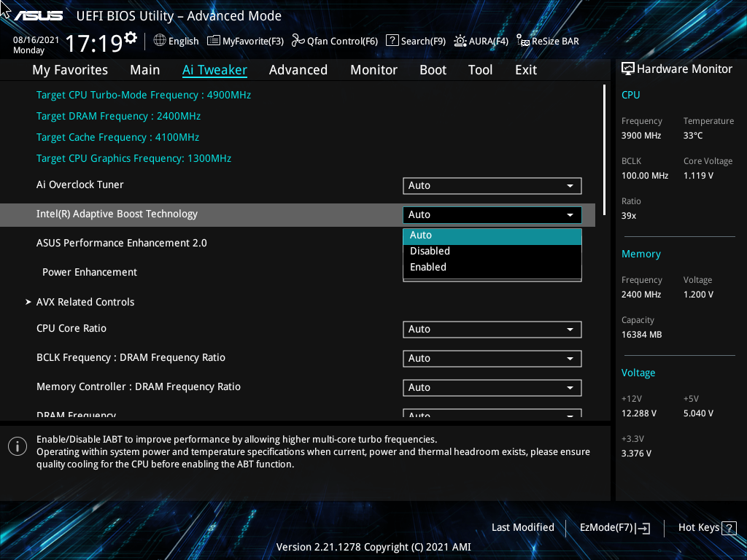Select Intel(R) Adaptive Boost Technology row
This screenshot has height=560, width=747.
pos(298,215)
